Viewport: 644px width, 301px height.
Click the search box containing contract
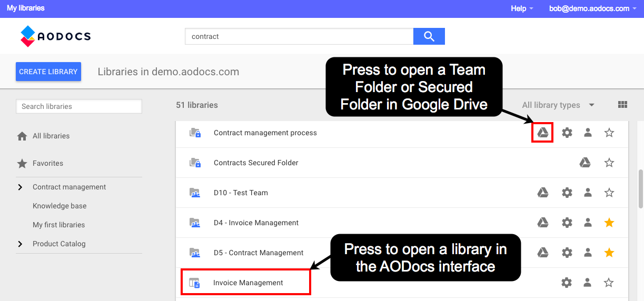tap(299, 36)
